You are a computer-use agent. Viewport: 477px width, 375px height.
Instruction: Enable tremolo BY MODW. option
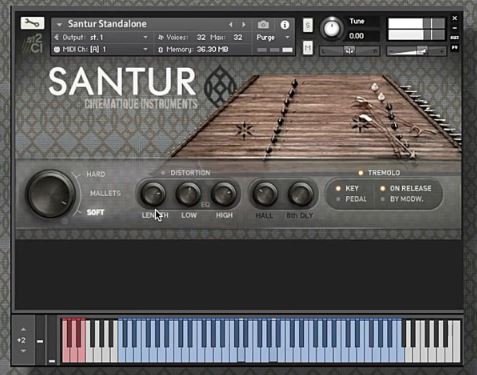pos(402,199)
